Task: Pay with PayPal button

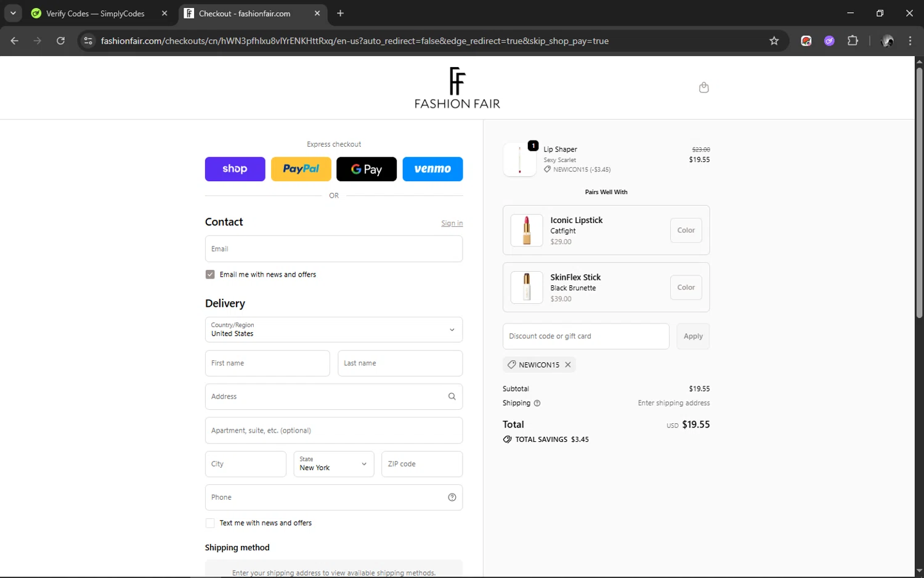Action: click(301, 169)
